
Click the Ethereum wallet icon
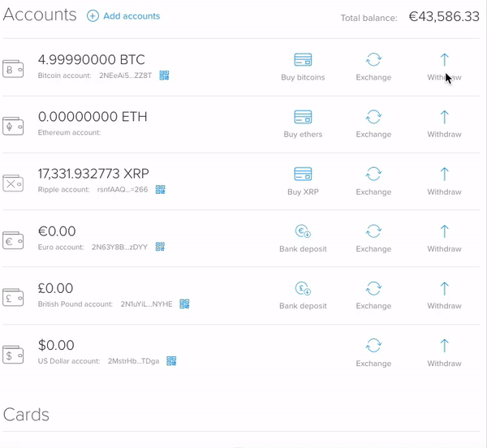13,126
